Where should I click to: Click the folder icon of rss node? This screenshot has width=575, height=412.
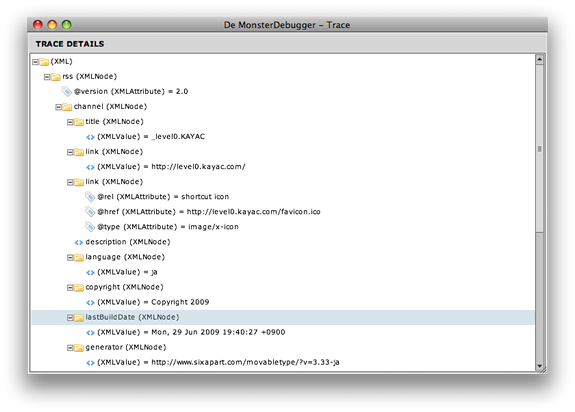(x=55, y=77)
